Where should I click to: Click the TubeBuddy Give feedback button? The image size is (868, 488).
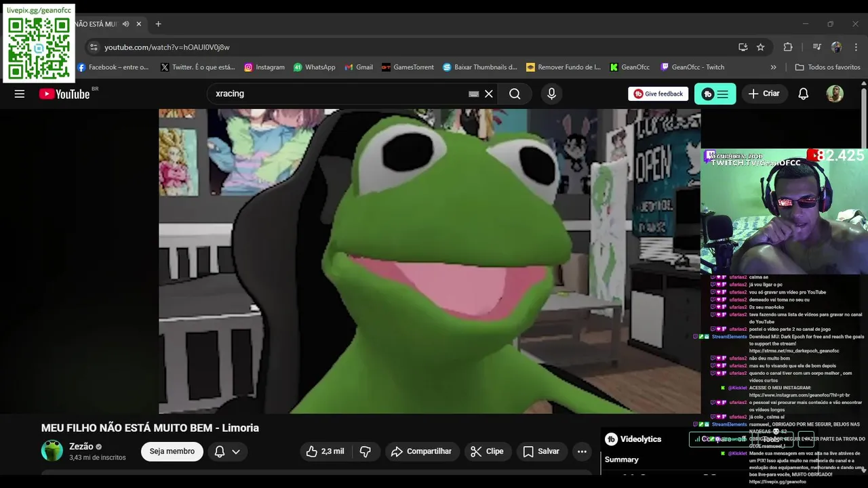point(658,94)
